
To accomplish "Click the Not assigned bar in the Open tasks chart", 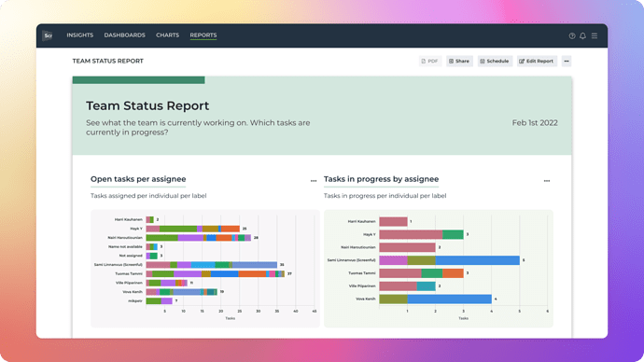I will (152, 256).
